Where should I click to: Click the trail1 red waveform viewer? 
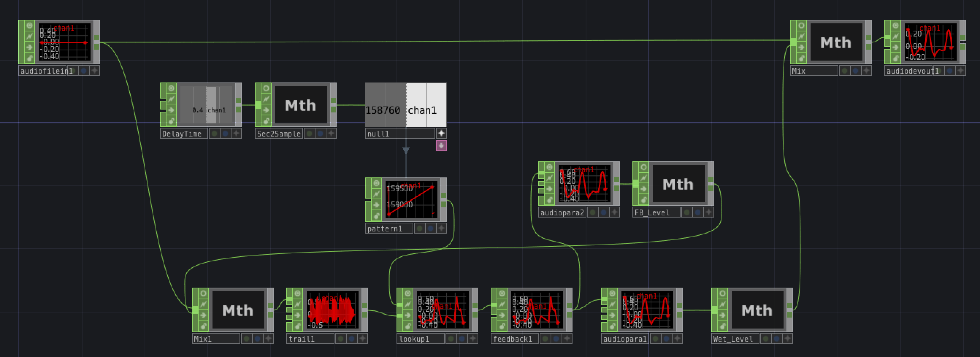tap(333, 310)
